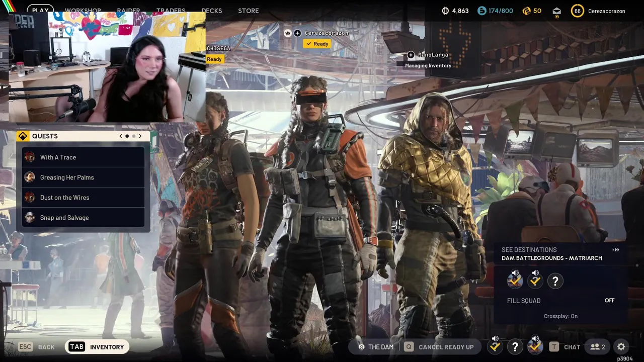Click the first squad avatar in the destination panel
The height and width of the screenshot is (362, 644).
515,281
